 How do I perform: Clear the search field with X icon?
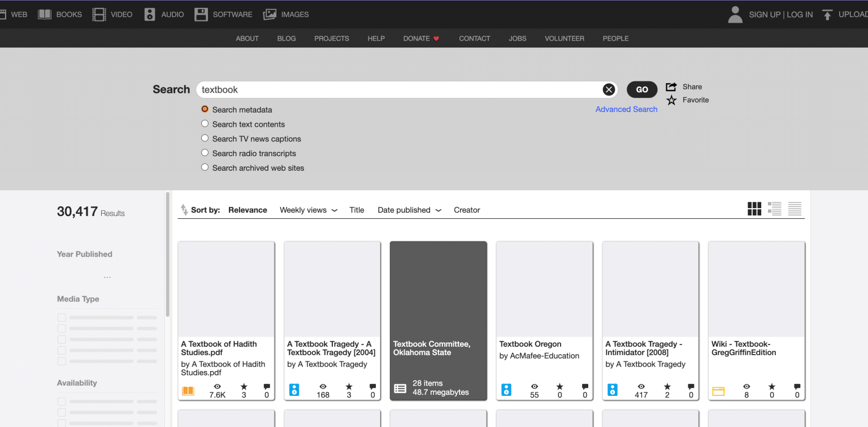click(x=609, y=89)
